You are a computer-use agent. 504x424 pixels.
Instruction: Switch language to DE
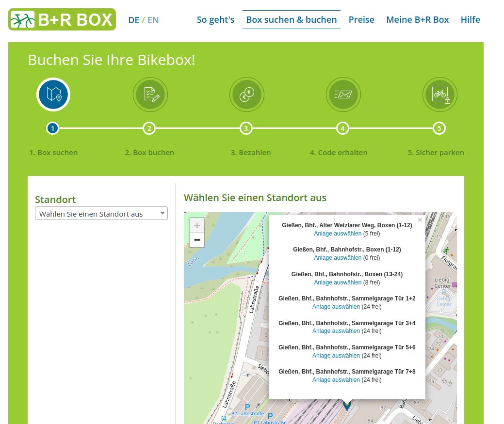click(133, 20)
